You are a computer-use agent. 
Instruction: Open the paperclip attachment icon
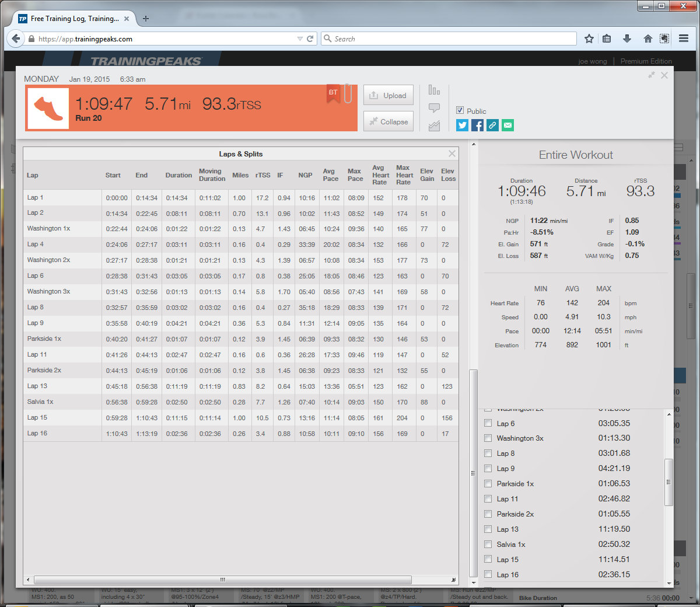point(348,93)
